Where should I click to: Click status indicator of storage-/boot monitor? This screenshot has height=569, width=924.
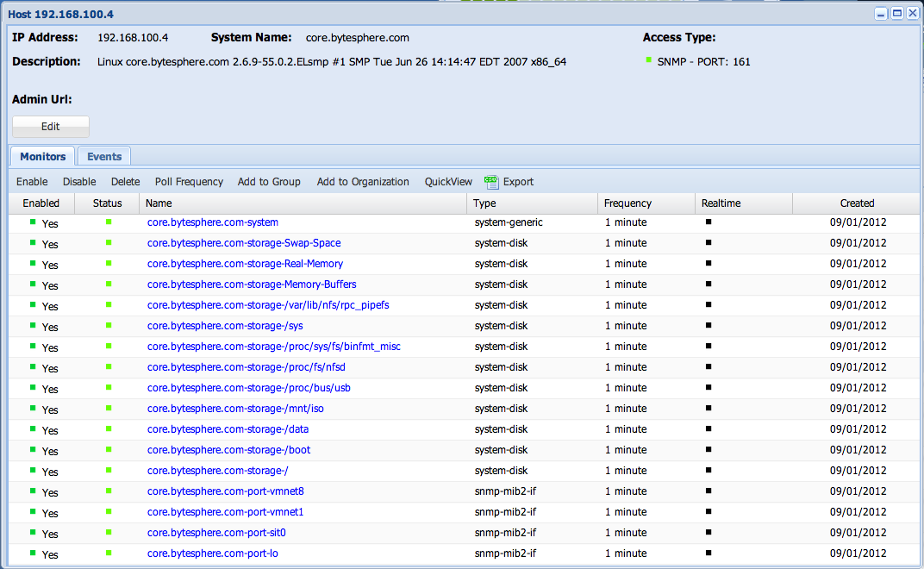point(109,449)
